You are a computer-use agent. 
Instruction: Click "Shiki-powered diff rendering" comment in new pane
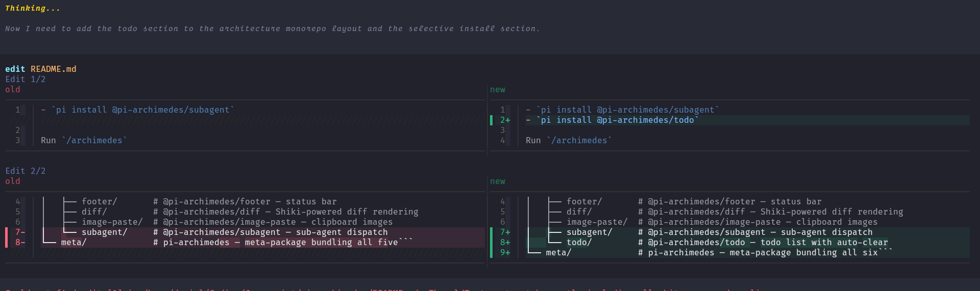(832, 211)
